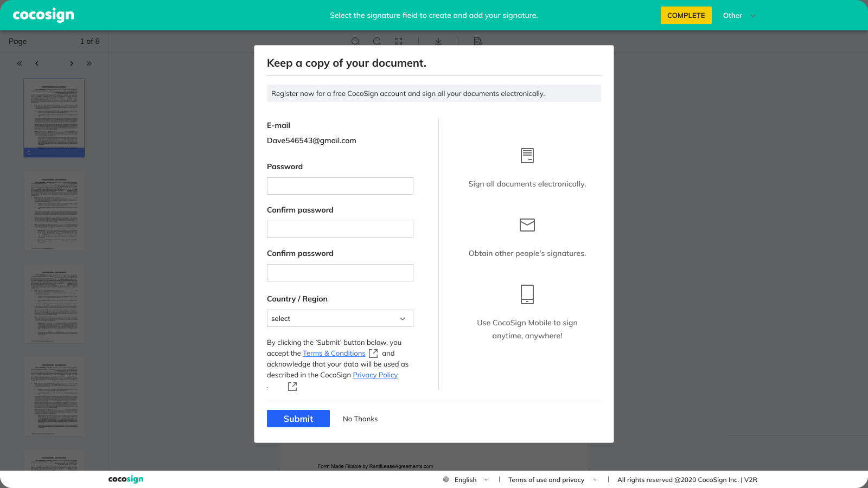868x488 pixels.
Task: Click external link icon after Terms & Conditions
Action: 373,354
